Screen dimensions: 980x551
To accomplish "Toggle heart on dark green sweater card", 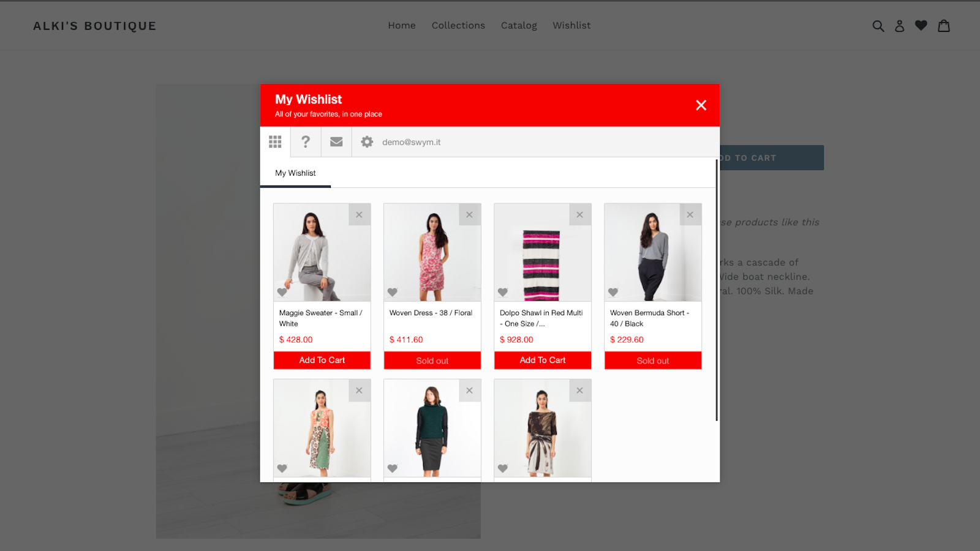I will click(393, 468).
